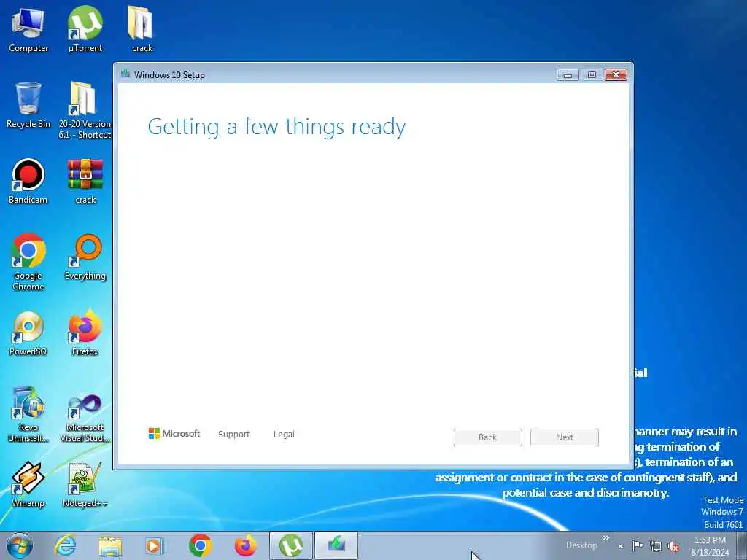Click the Microsoft logo in Setup

174,434
